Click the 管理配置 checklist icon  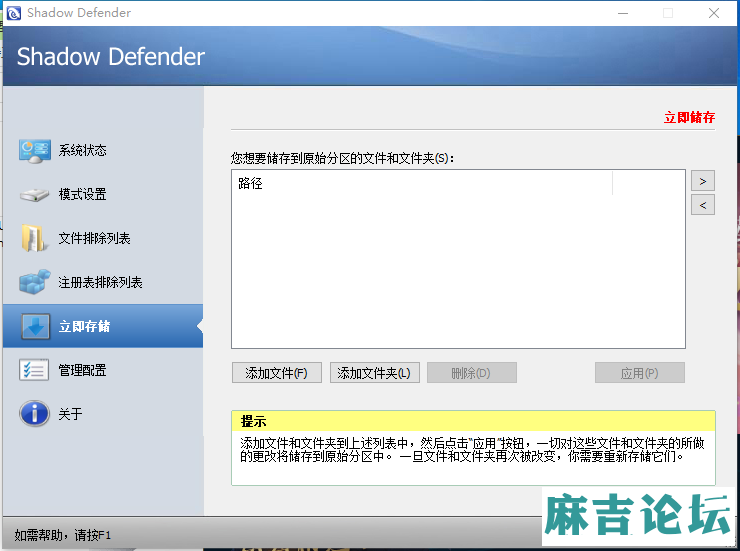click(34, 370)
